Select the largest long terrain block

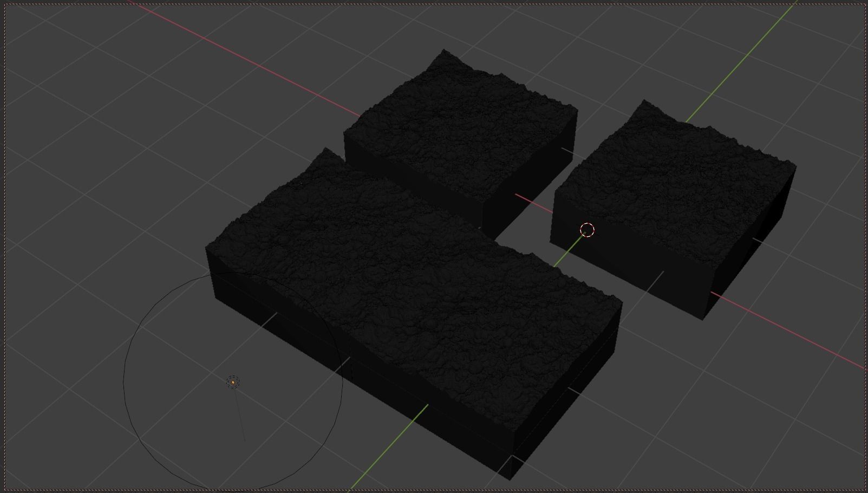(x=414, y=313)
